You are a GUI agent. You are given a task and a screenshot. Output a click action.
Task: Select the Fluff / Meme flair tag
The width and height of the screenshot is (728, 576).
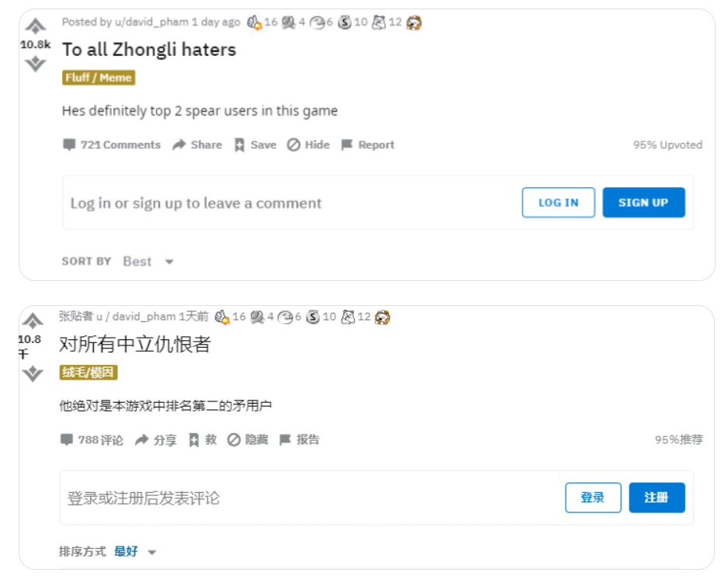click(x=99, y=78)
